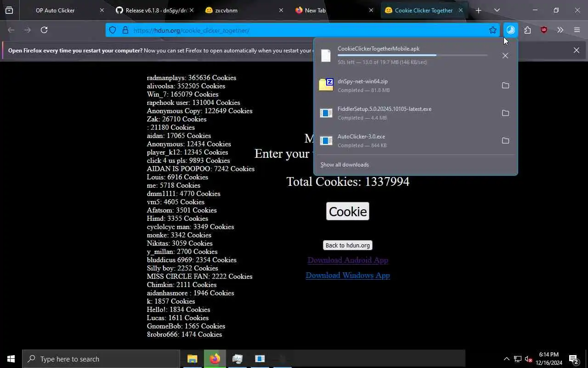Cancel the CookieClickerTogetherMobile.apk download
Viewport: 588px width, 368px height.
click(505, 56)
